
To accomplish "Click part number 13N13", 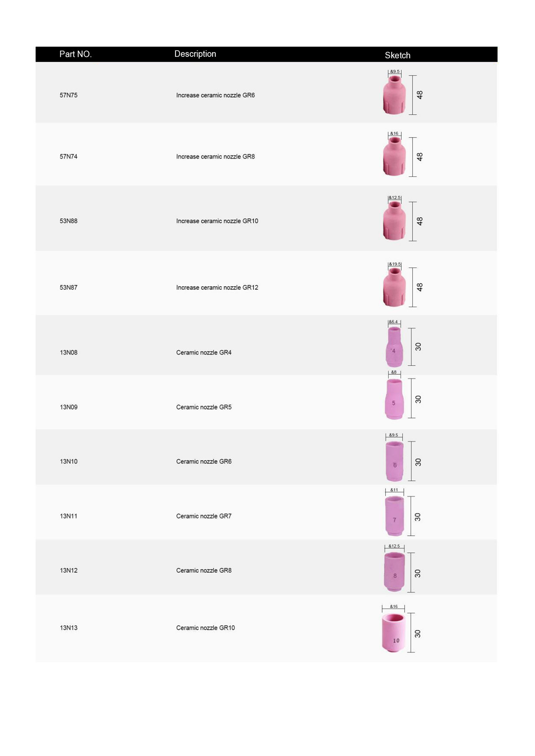I will 68,628.
